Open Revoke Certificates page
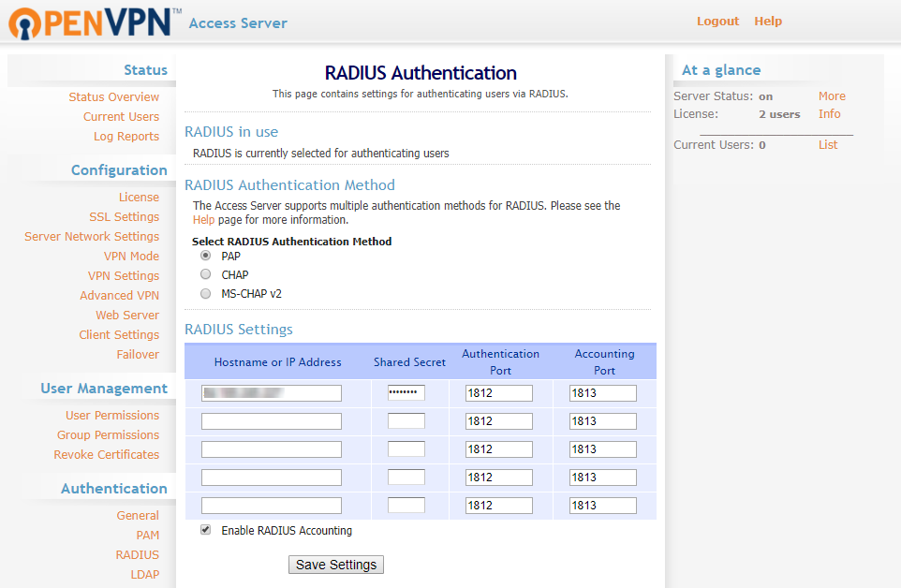901x588 pixels. pyautogui.click(x=108, y=454)
